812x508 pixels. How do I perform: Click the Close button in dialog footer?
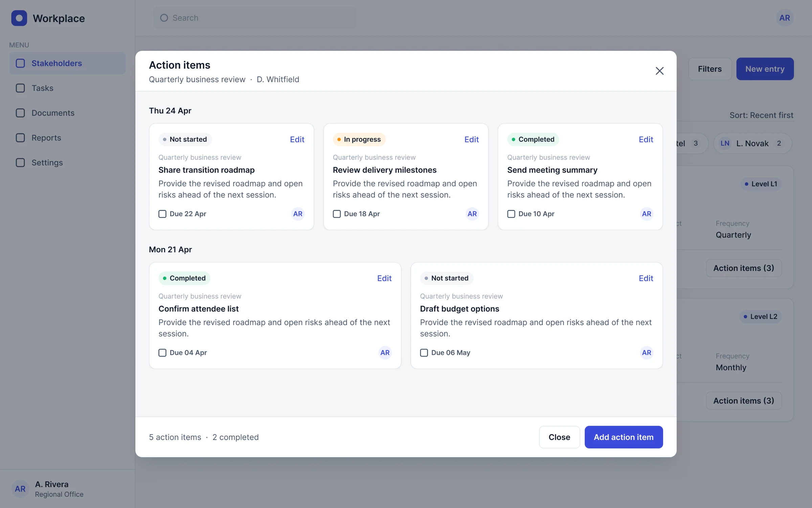pyautogui.click(x=559, y=437)
